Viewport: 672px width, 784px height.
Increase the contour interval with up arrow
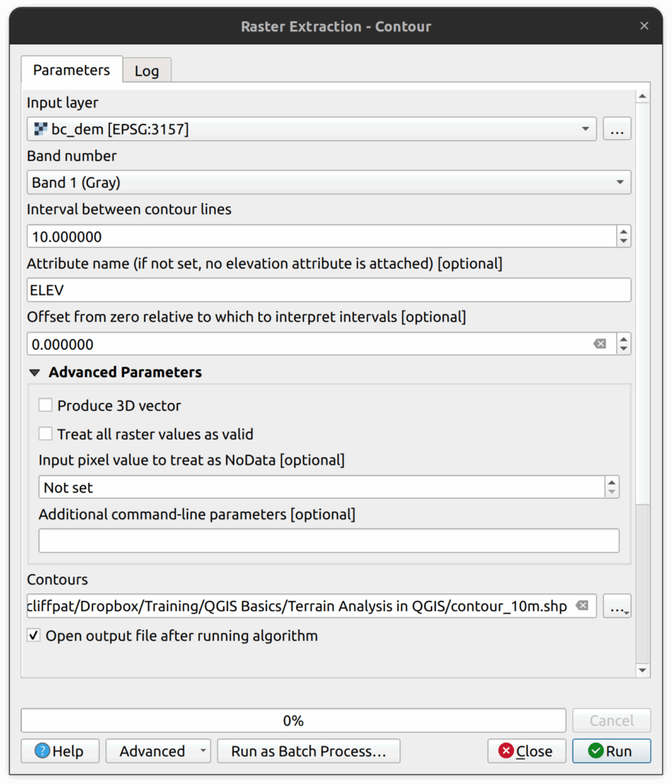(x=624, y=231)
